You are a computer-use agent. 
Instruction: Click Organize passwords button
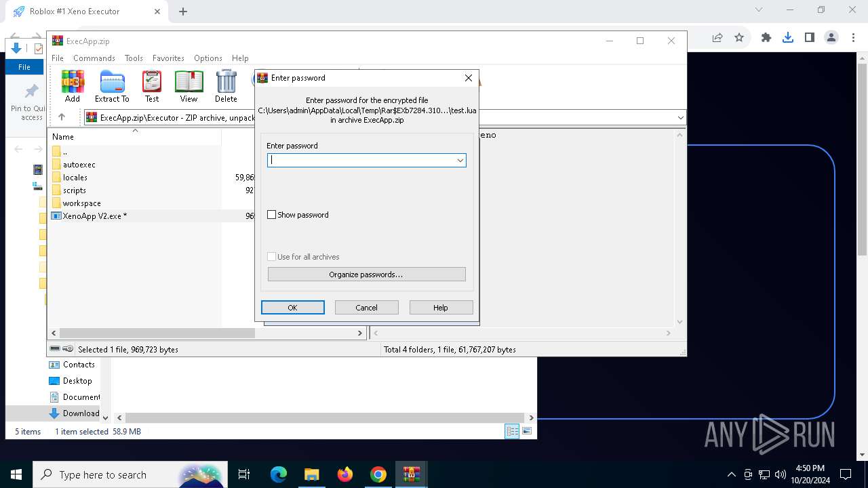point(367,274)
